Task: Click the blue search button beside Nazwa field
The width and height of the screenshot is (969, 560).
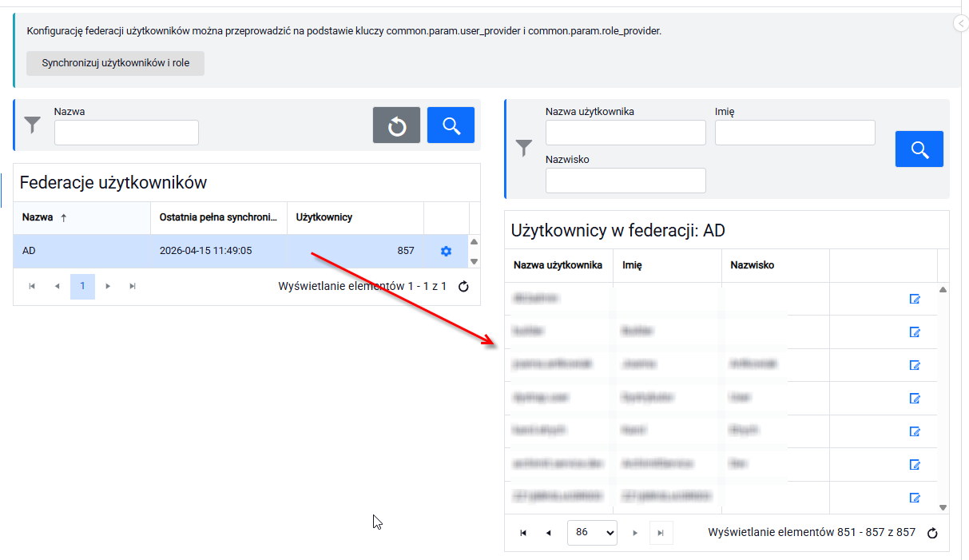Action: pos(451,125)
